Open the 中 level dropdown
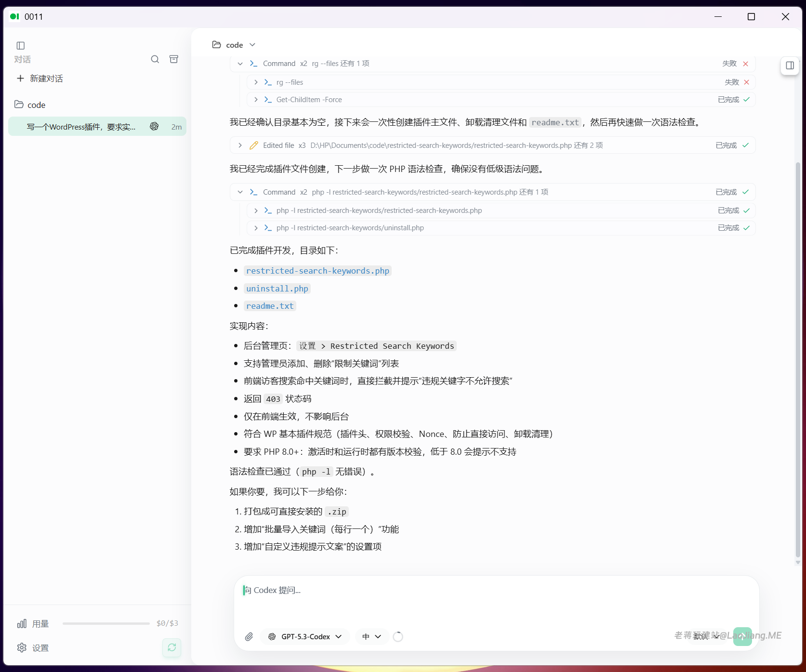The image size is (806, 672). 372,637
